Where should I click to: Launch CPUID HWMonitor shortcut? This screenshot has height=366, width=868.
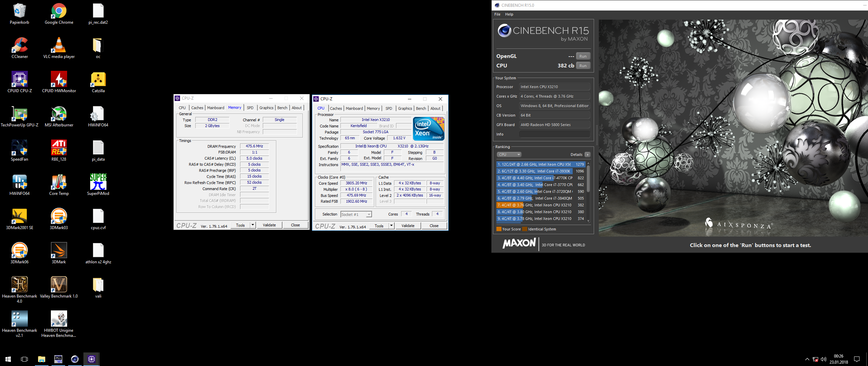59,82
